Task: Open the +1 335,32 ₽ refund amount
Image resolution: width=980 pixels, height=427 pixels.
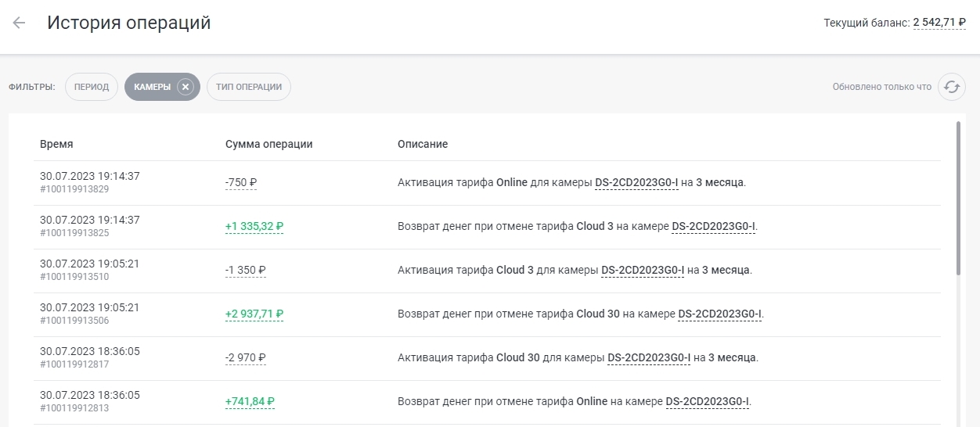Action: [254, 227]
